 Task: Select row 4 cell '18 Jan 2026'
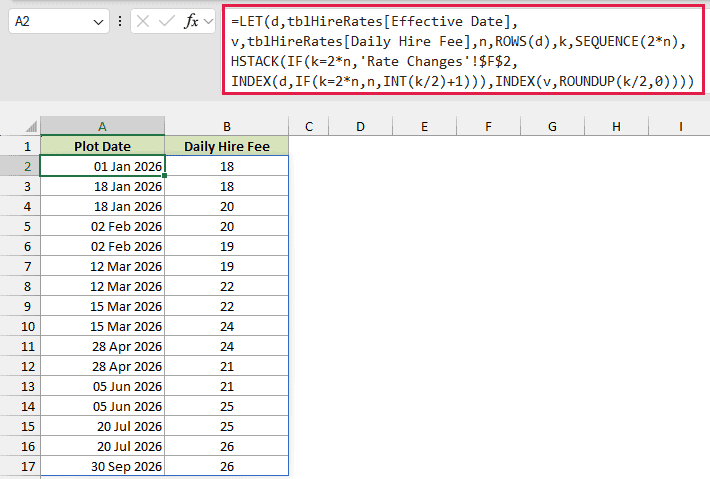102,206
